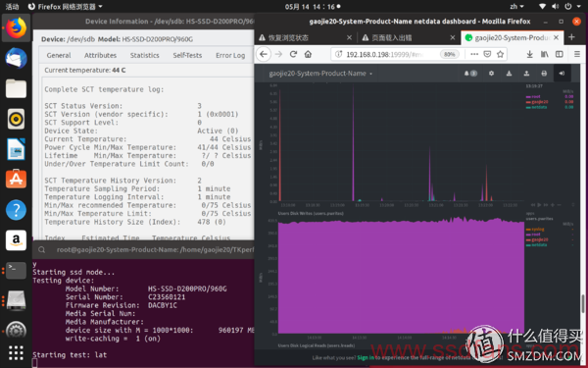Open Rhythmbox music player from the dock
Image resolution: width=588 pixels, height=368 pixels.
point(16,119)
